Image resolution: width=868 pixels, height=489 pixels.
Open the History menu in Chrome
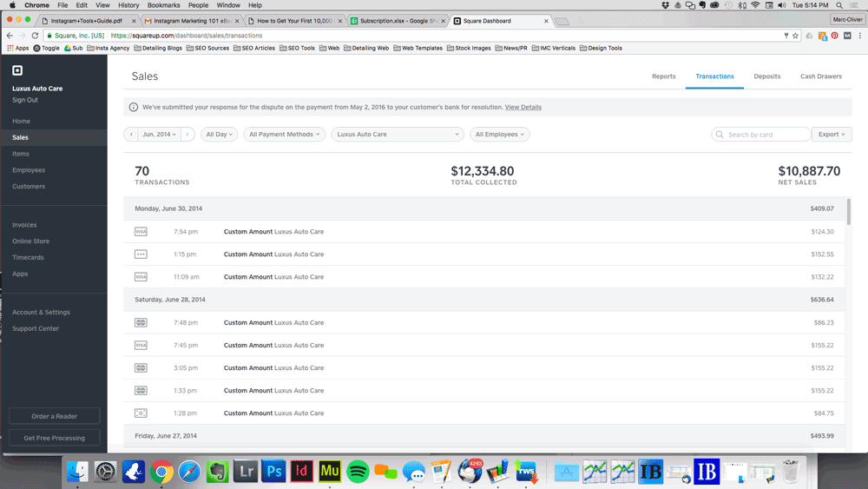coord(128,5)
